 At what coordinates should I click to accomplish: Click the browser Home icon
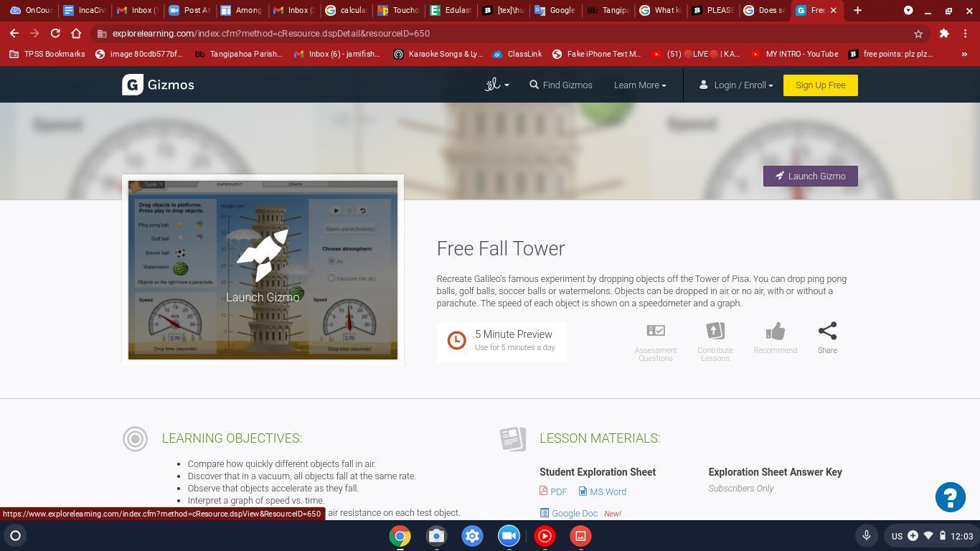[x=76, y=33]
